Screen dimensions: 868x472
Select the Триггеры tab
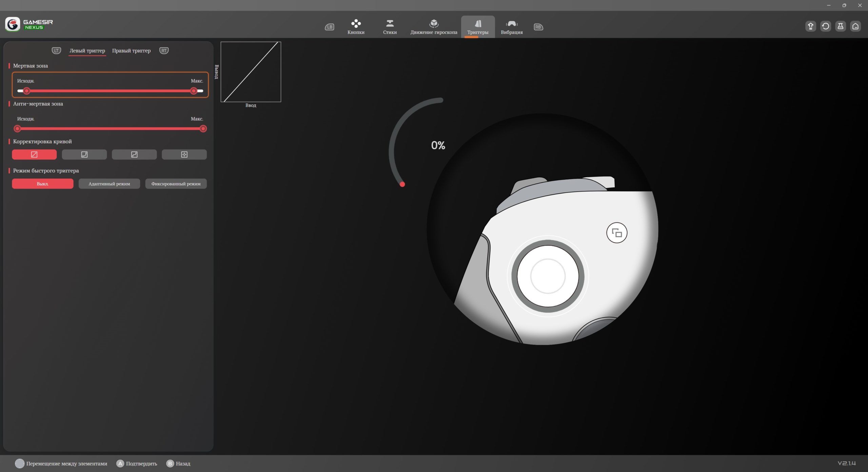point(478,27)
